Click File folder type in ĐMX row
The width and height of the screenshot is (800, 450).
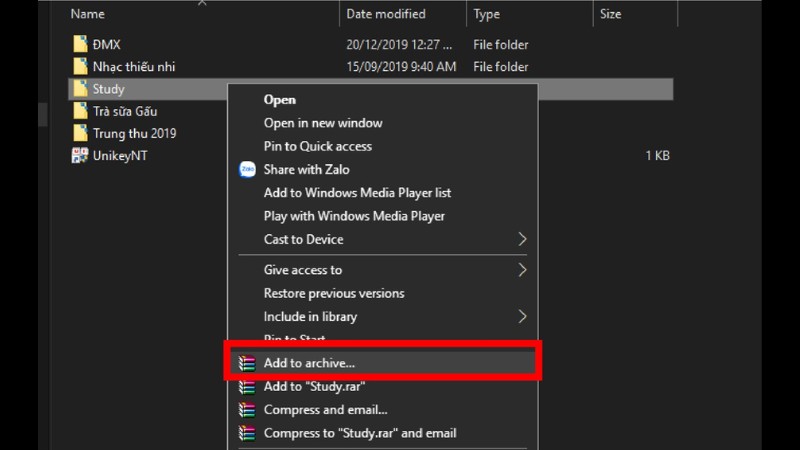[x=501, y=44]
